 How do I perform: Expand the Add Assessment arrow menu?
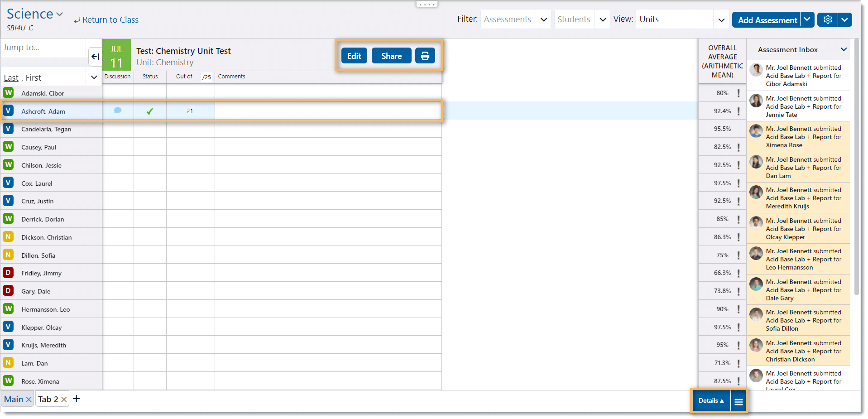click(807, 19)
